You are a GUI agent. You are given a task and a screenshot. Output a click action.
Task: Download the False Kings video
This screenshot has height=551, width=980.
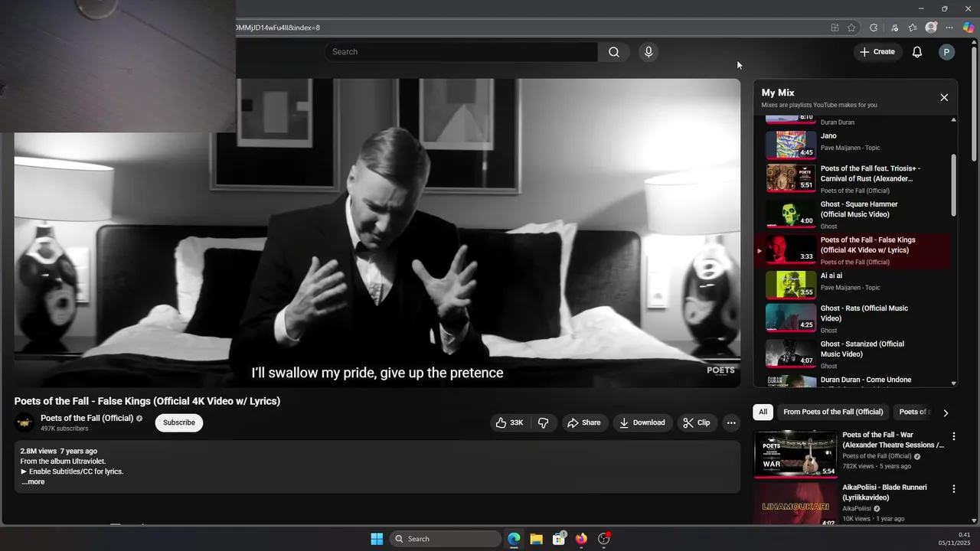642,422
